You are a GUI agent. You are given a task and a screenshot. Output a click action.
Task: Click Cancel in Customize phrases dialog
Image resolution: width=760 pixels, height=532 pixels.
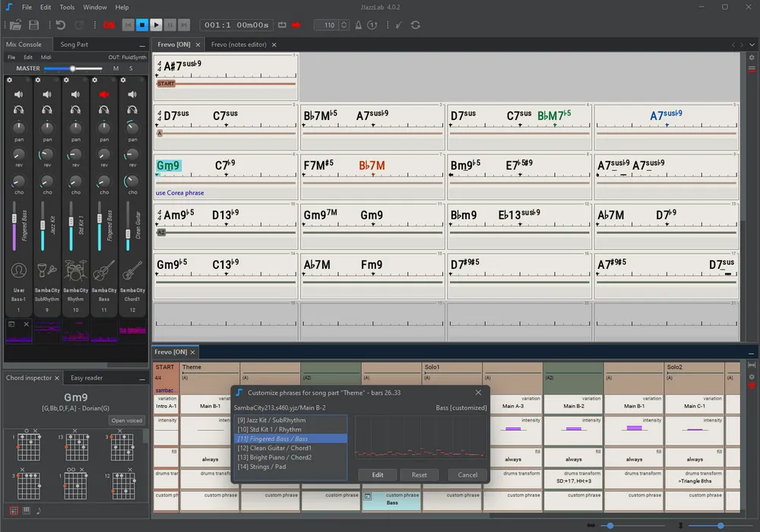467,475
